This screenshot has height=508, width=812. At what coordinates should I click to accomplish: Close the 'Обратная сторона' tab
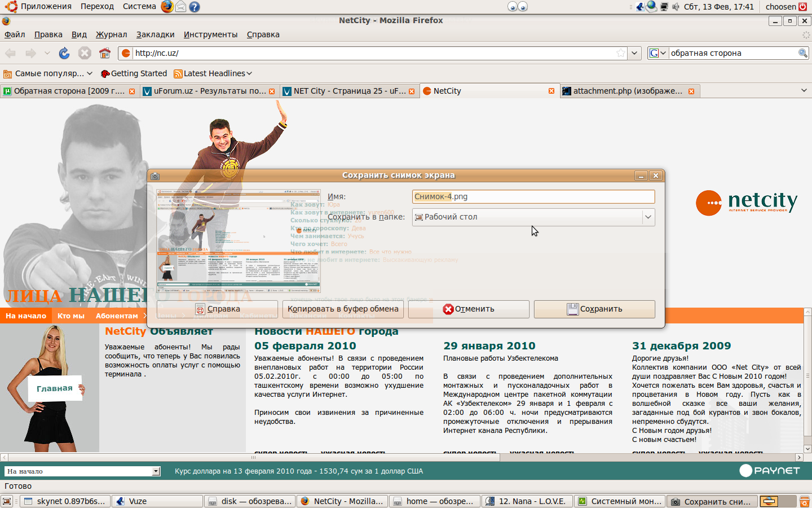coord(132,91)
